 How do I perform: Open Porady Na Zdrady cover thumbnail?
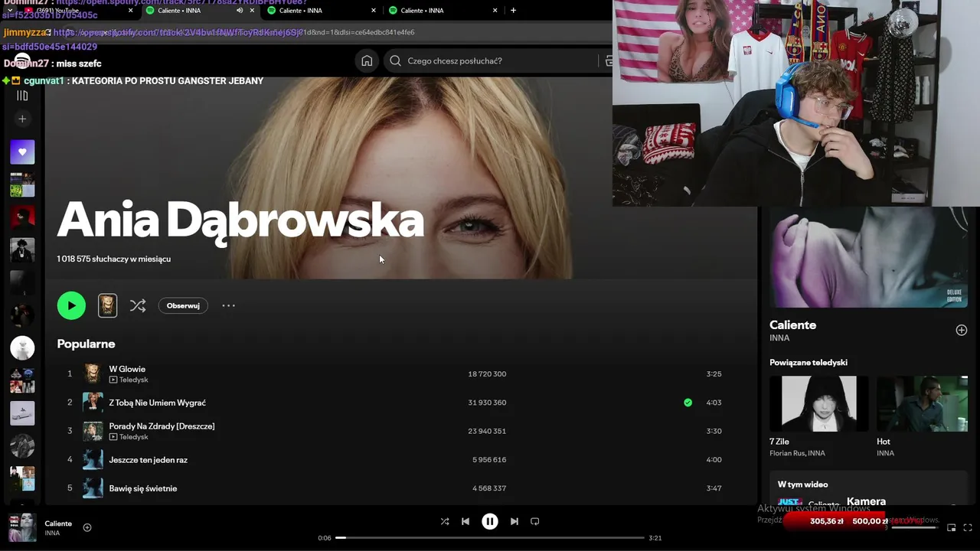[x=93, y=431]
